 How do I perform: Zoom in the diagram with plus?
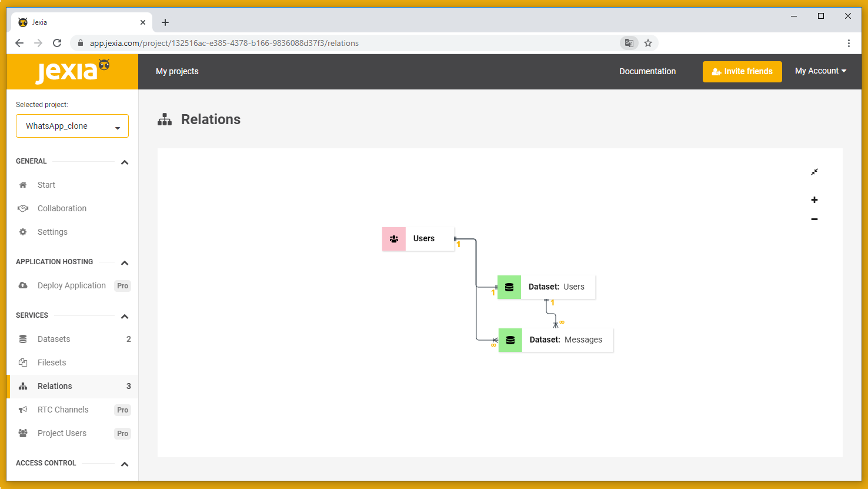pyautogui.click(x=814, y=200)
